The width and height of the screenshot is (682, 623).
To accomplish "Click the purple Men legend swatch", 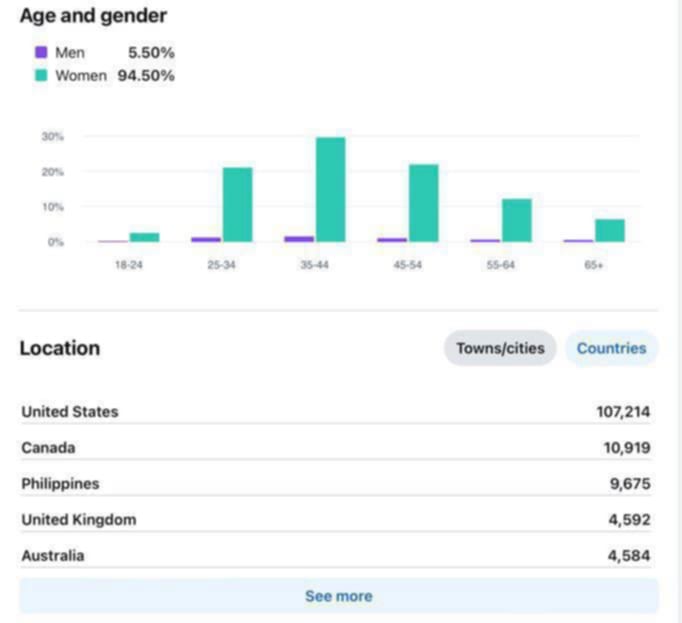I will pyautogui.click(x=41, y=53).
